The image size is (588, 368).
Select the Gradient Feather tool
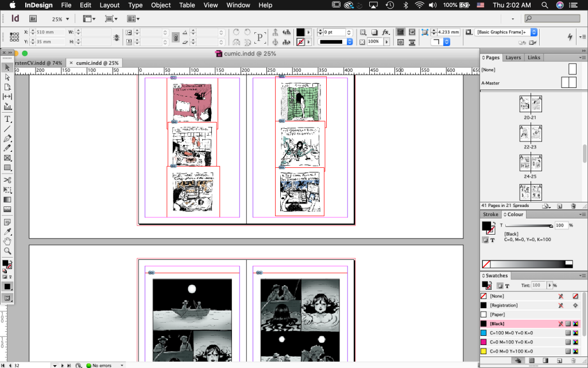7,209
